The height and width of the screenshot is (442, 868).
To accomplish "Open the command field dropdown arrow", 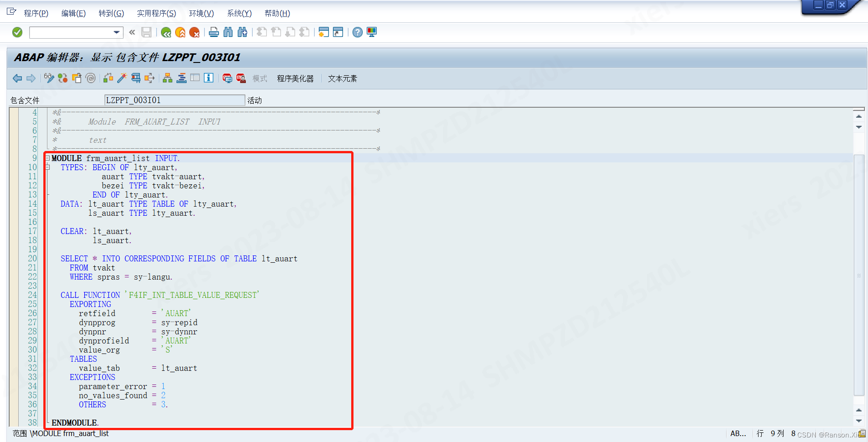I will (118, 32).
